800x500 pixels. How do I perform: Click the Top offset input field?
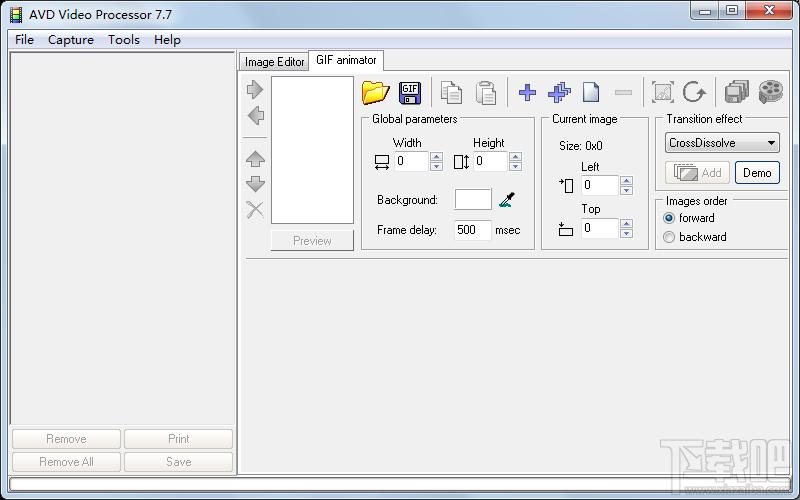[x=600, y=228]
